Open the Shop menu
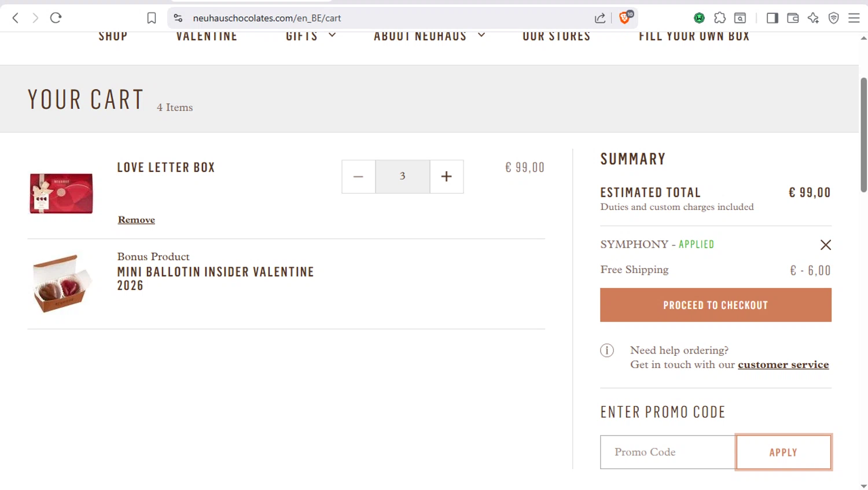 (x=113, y=36)
